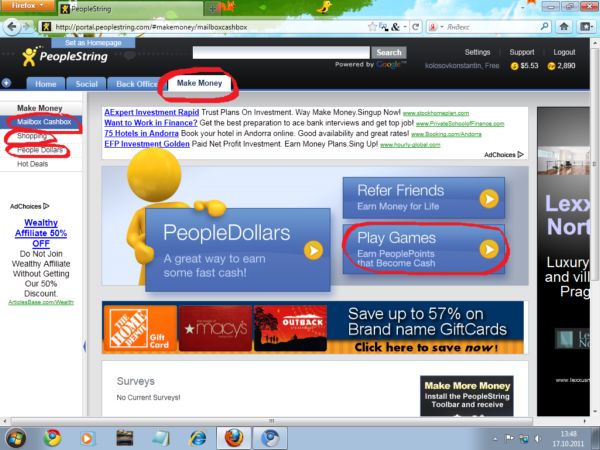Open Google Chrome from the taskbar
600x450 pixels.
click(x=52, y=438)
